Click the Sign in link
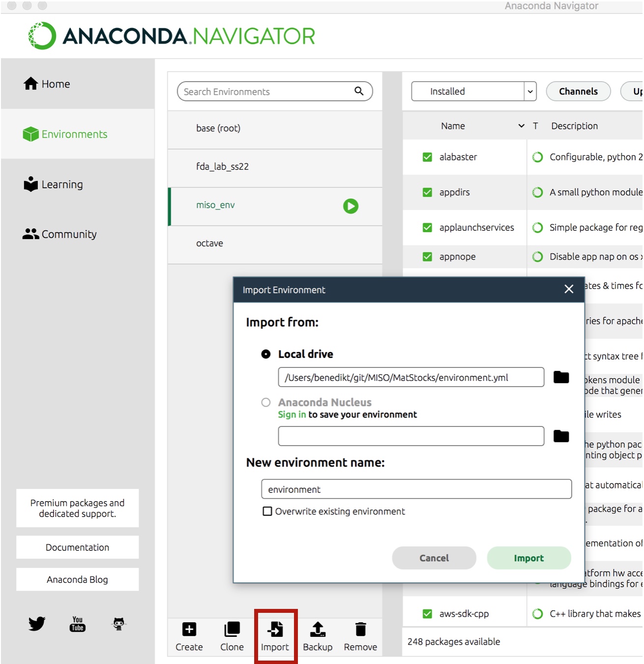Screen dimensions: 644x664 pos(292,415)
